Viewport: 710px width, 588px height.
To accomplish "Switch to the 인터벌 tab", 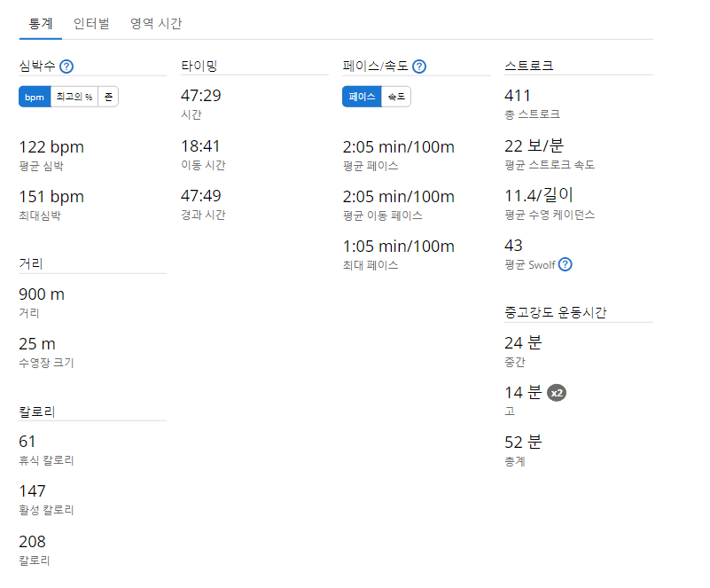I will click(91, 24).
